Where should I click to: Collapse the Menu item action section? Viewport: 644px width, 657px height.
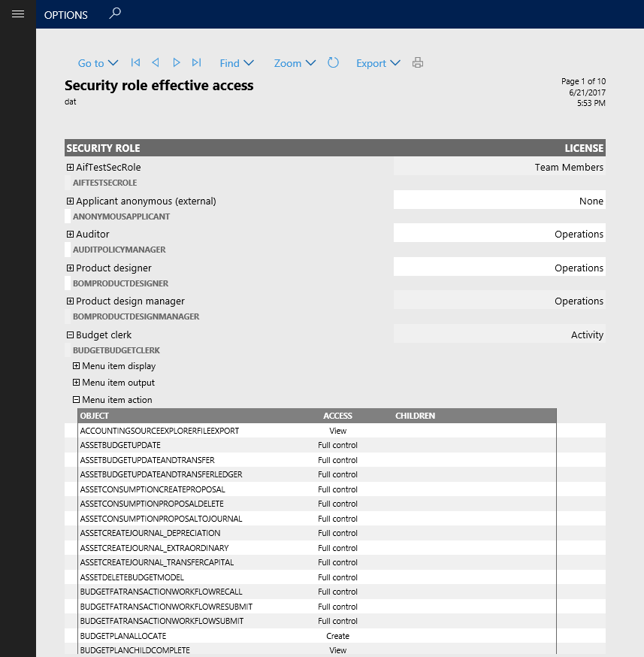click(76, 399)
